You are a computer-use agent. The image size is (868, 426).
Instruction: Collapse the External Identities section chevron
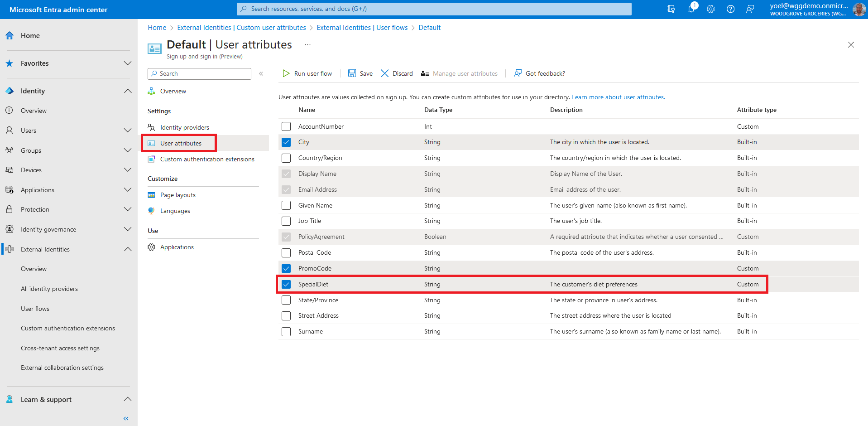pyautogui.click(x=128, y=249)
